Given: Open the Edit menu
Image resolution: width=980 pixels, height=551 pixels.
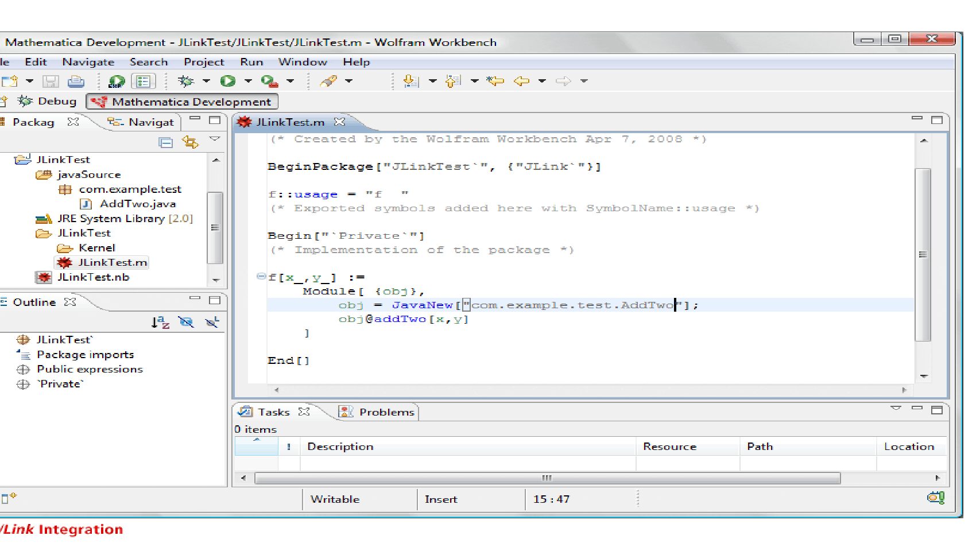Looking at the screenshot, I should (x=36, y=62).
